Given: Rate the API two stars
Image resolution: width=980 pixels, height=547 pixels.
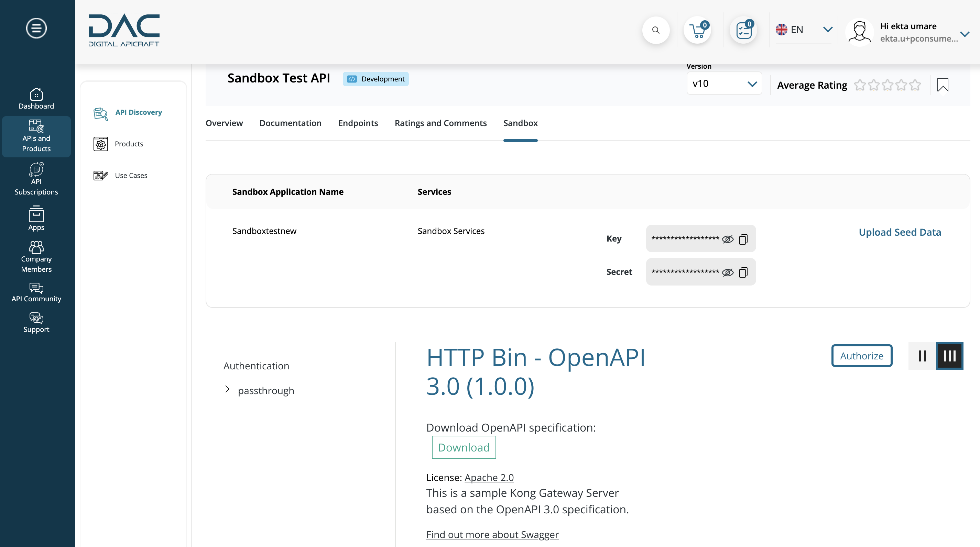Looking at the screenshot, I should (x=874, y=85).
